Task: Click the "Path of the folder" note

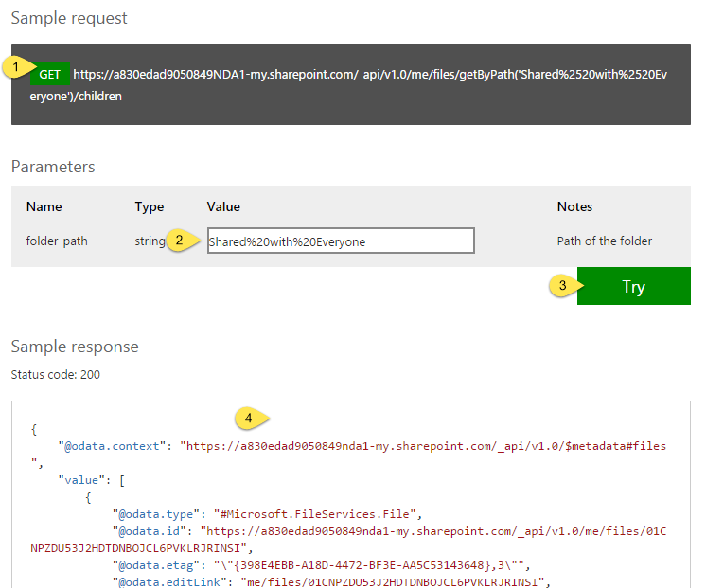Action: coord(604,241)
